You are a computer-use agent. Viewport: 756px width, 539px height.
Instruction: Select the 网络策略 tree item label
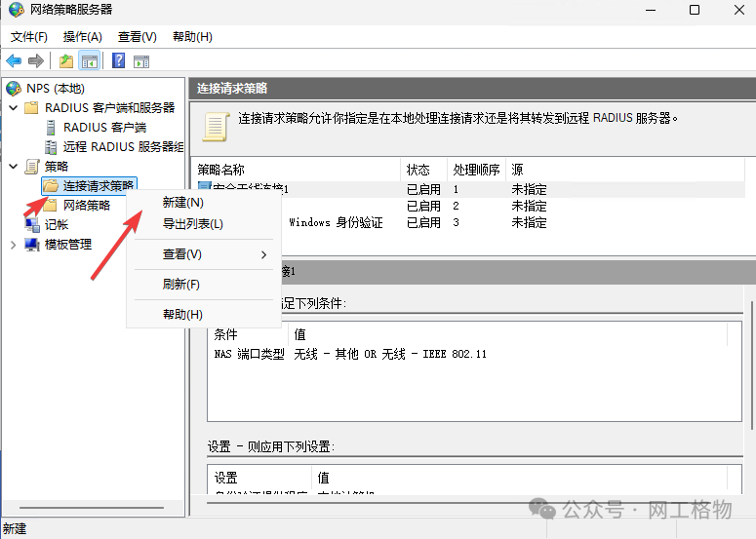[x=87, y=206]
